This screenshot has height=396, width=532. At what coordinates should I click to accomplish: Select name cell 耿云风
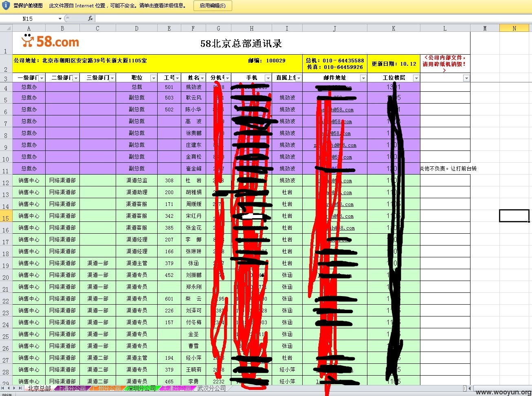pos(193,98)
